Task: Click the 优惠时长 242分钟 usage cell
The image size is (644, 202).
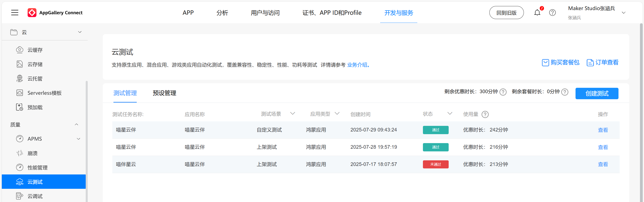Action: coord(486,130)
